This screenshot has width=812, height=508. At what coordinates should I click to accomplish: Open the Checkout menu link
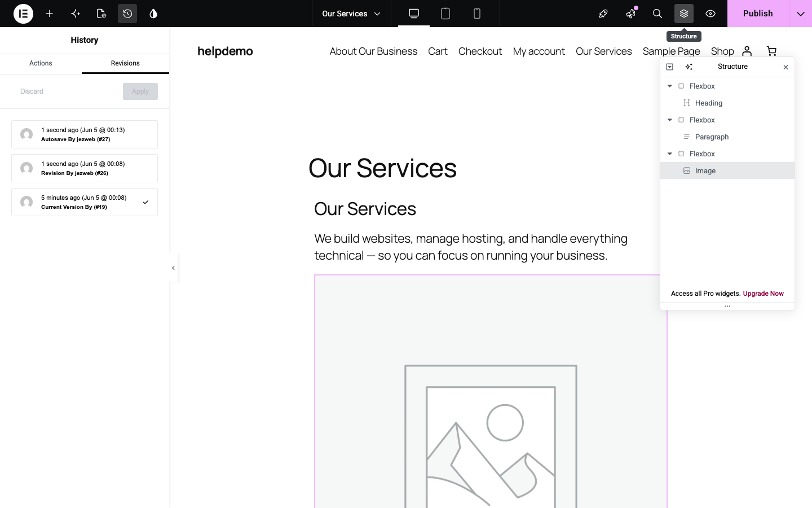point(480,51)
